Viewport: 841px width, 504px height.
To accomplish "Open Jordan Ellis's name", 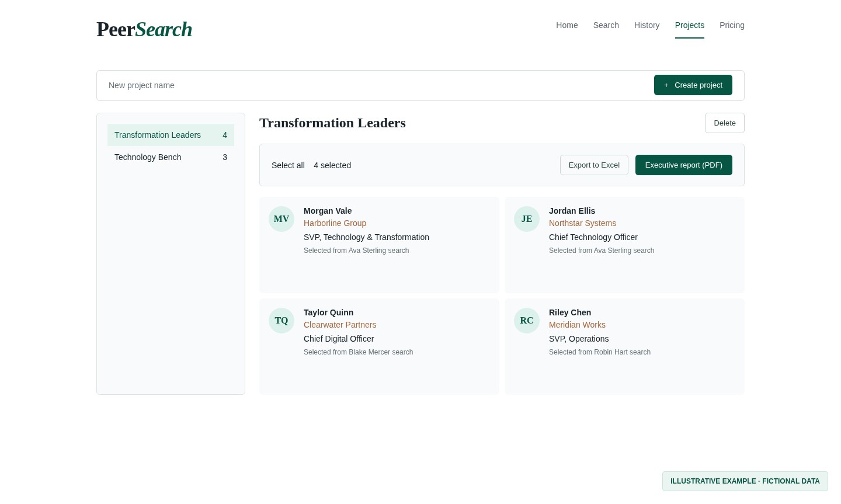I will click(x=572, y=211).
